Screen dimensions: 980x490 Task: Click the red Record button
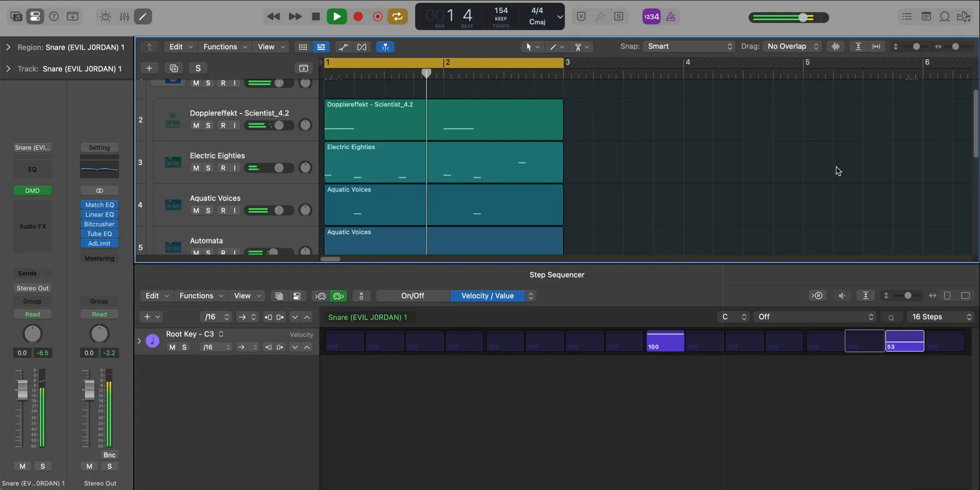tap(358, 16)
